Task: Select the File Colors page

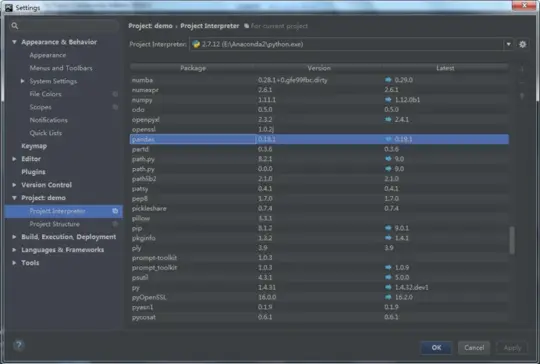Action: pos(45,94)
